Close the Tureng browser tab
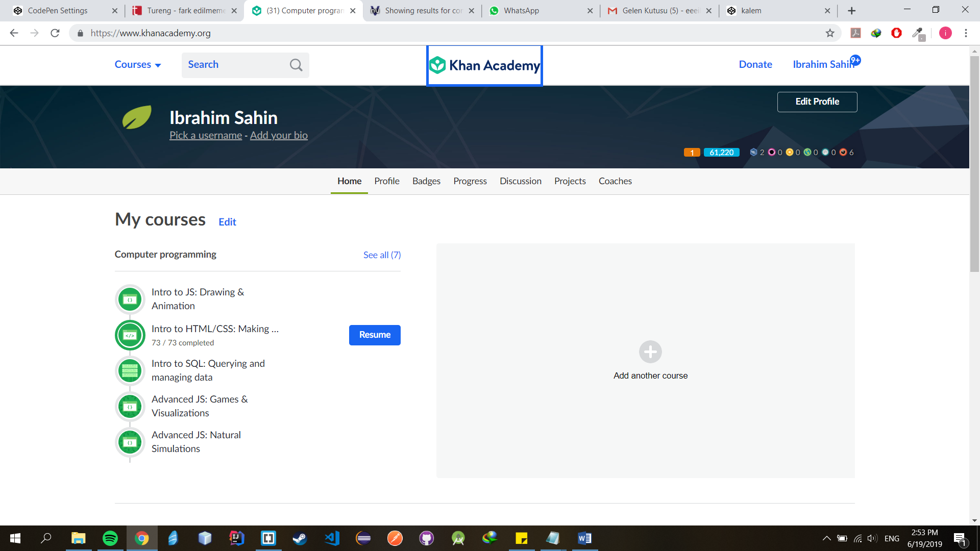This screenshot has height=551, width=980. (x=234, y=11)
